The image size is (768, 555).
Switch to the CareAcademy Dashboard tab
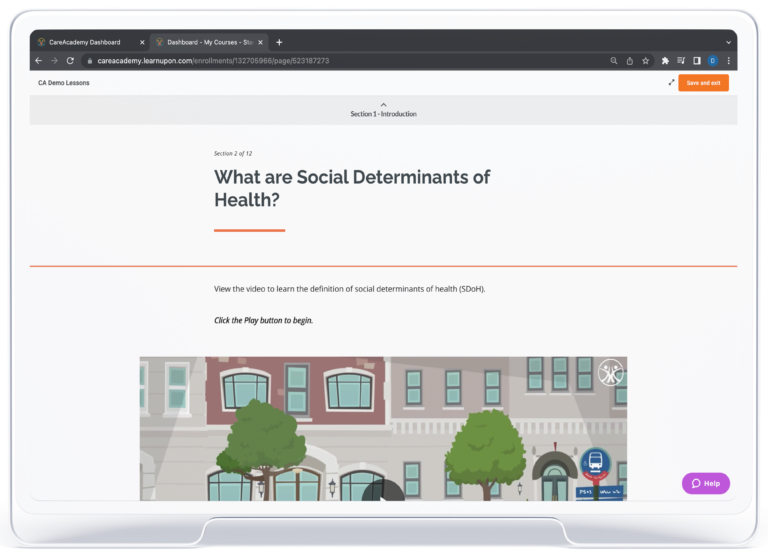pos(85,42)
